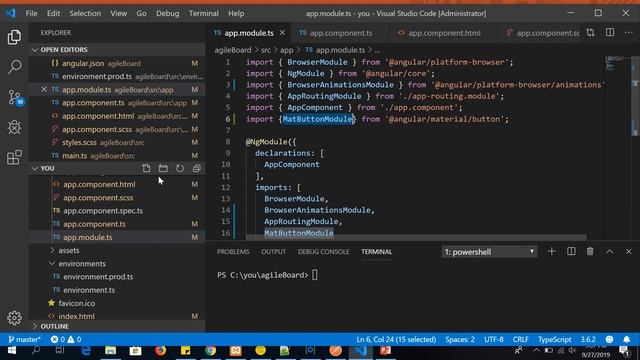Close the app.module.ts editor tab
The width and height of the screenshot is (640, 360).
(x=282, y=33)
